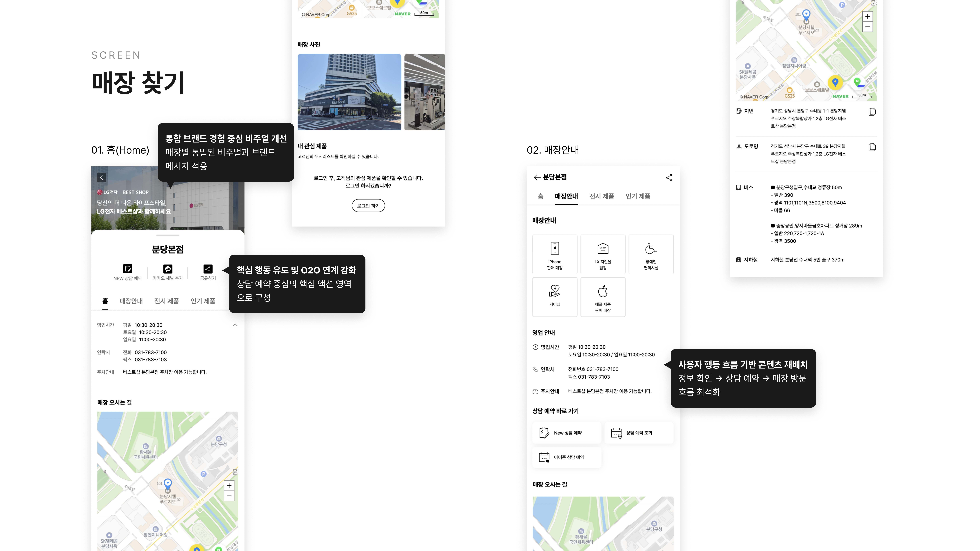
Task: Select 인기 제품 tab in 매장안내 screen
Action: click(638, 196)
